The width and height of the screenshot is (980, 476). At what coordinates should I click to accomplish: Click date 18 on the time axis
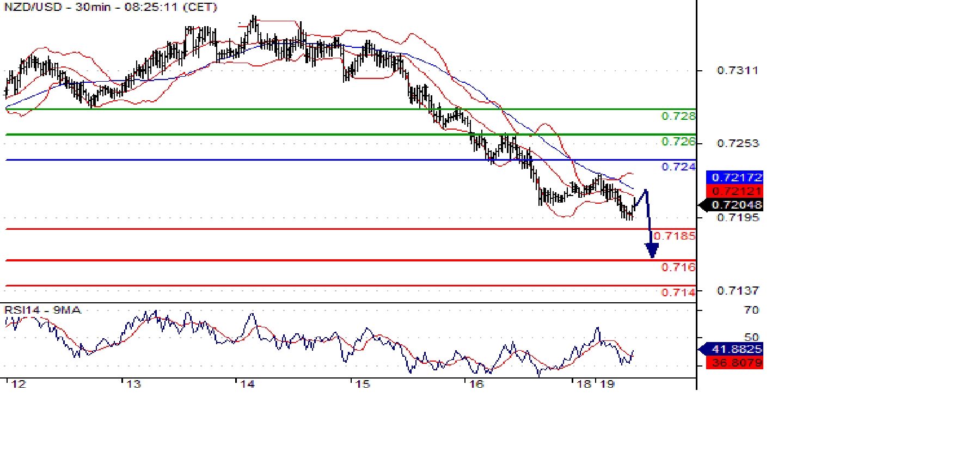pyautogui.click(x=584, y=385)
